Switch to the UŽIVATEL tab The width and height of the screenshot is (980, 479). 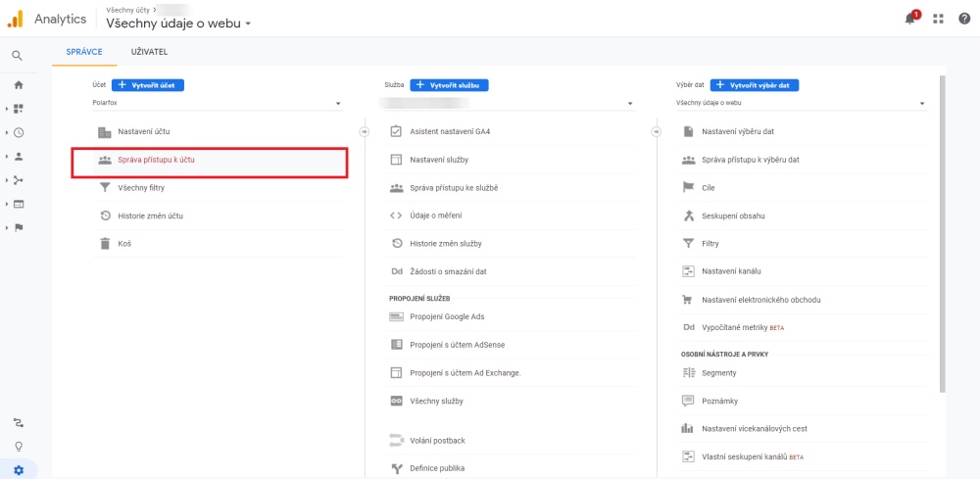click(149, 52)
